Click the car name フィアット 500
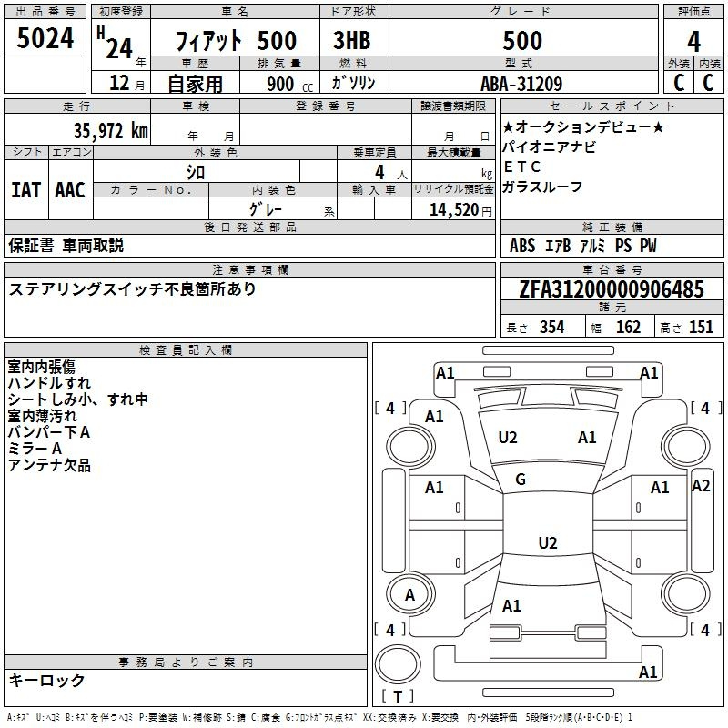 (236, 41)
